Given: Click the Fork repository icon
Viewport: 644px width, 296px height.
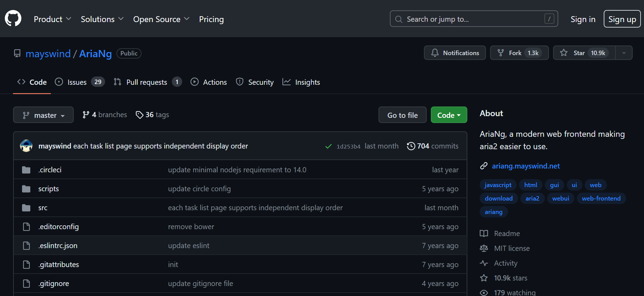Looking at the screenshot, I should pyautogui.click(x=501, y=53).
